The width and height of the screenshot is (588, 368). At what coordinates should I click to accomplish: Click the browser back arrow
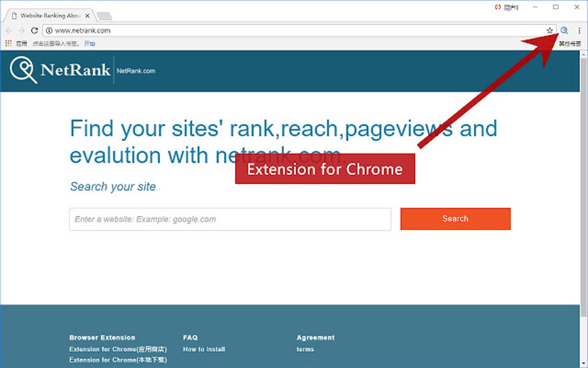point(9,31)
